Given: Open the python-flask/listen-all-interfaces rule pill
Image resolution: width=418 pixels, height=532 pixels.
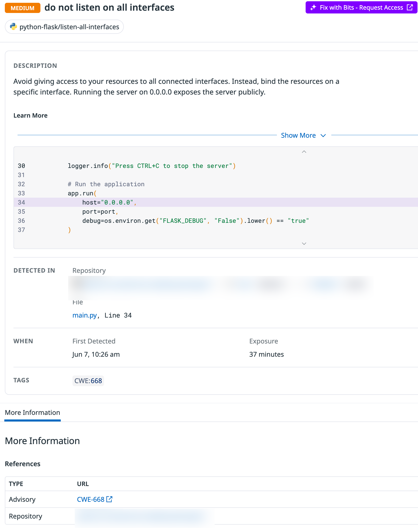Looking at the screenshot, I should pyautogui.click(x=64, y=27).
